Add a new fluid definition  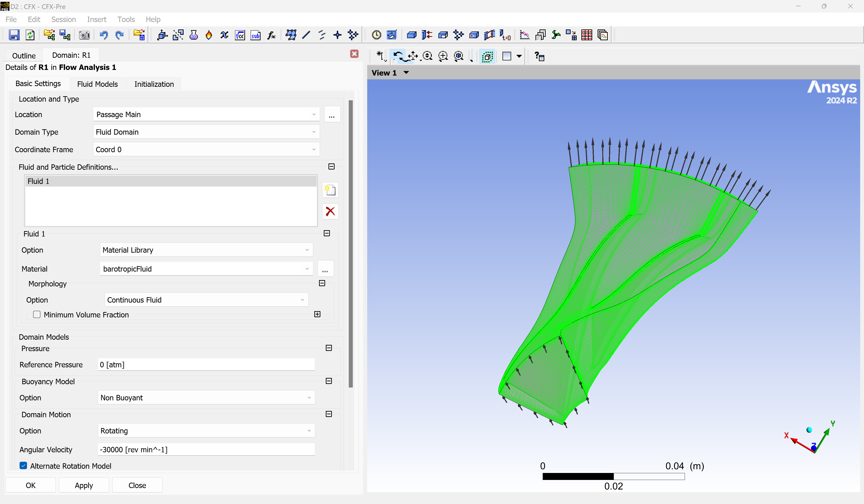[x=330, y=190]
